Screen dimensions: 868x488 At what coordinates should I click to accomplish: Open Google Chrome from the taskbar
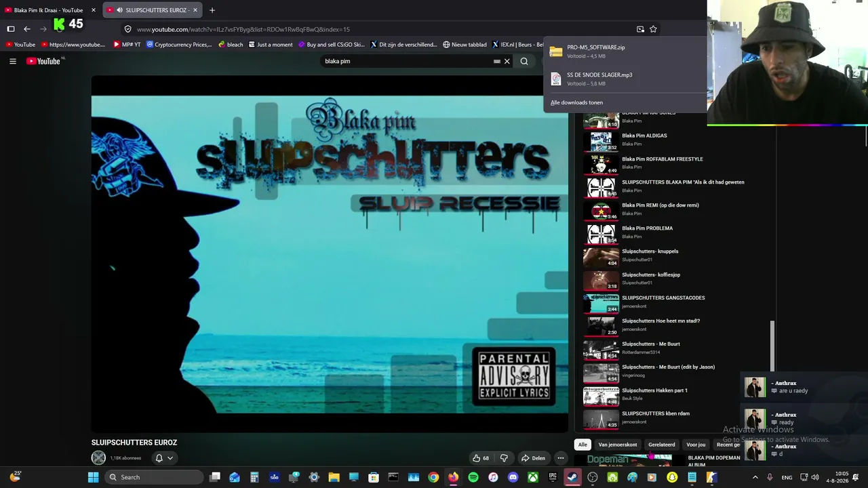pos(433,477)
